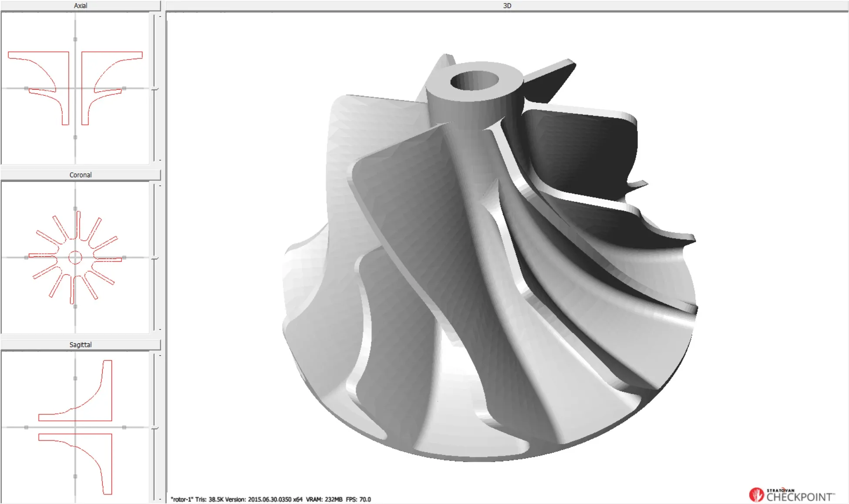Viewport: 849px width, 504px height.
Task: Click top crosshair handle in Axial view
Action: [75, 40]
